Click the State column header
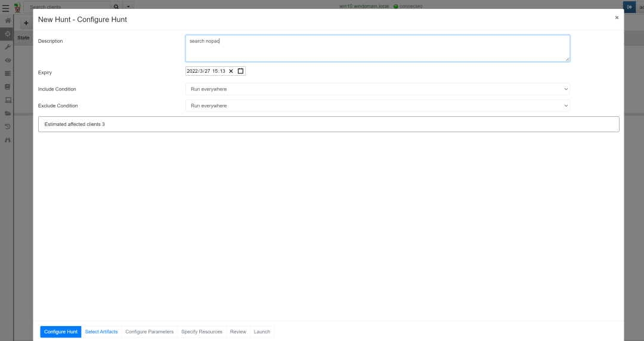The width and height of the screenshot is (644, 341). pyautogui.click(x=23, y=38)
